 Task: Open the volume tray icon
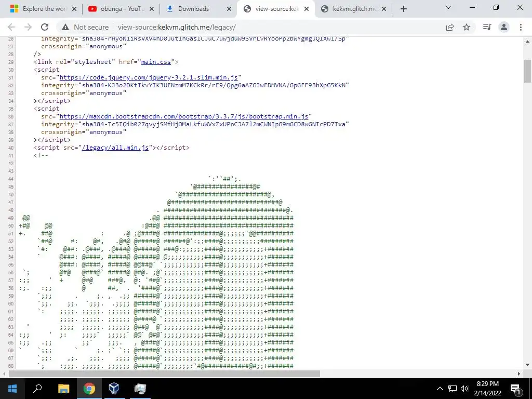click(464, 389)
